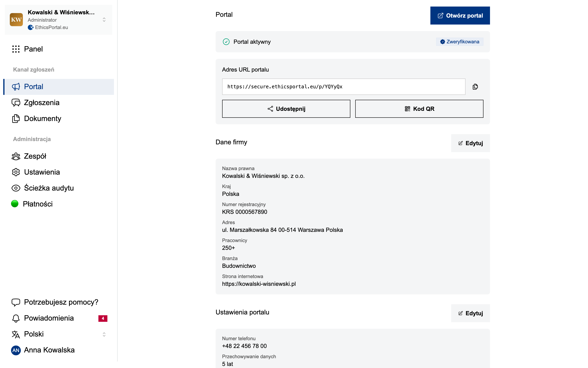Open Zgłoszenia reports page
Viewport: 588px width, 368px height.
(x=59, y=103)
